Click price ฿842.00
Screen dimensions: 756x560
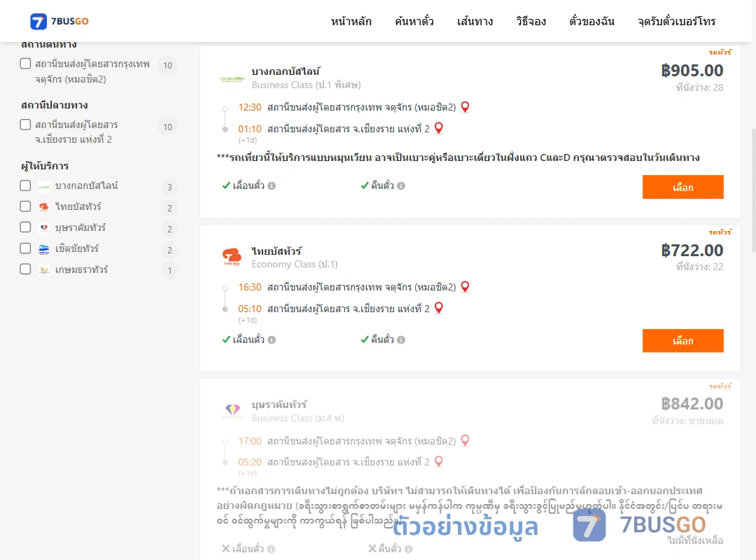692,404
